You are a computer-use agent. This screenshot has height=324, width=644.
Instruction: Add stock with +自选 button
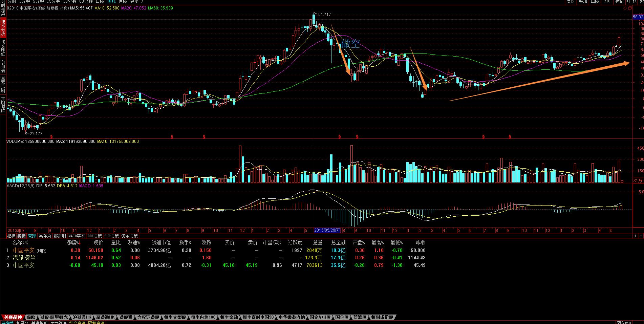[x=632, y=2]
